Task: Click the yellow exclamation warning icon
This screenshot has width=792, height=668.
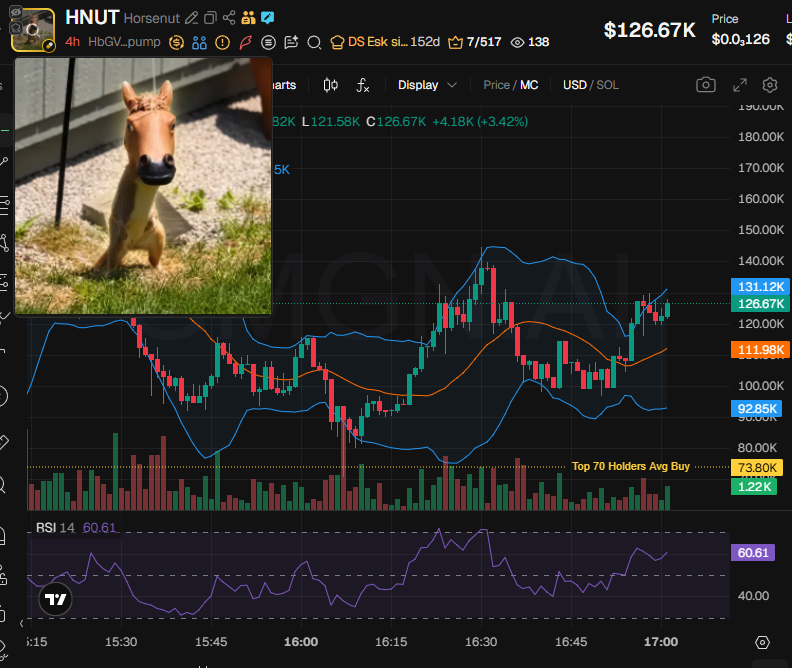Action: pyautogui.click(x=222, y=42)
